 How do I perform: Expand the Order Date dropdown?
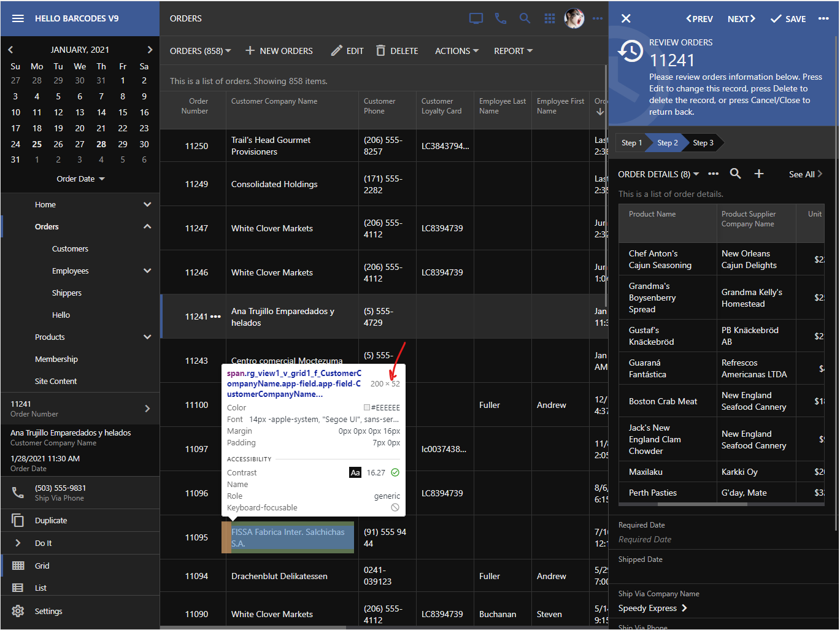(x=80, y=179)
